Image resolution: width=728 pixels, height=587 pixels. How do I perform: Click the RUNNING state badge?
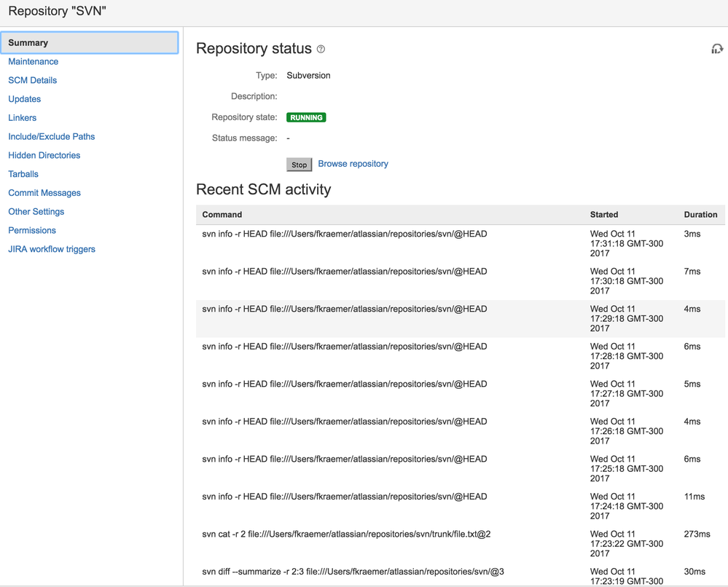click(x=306, y=117)
